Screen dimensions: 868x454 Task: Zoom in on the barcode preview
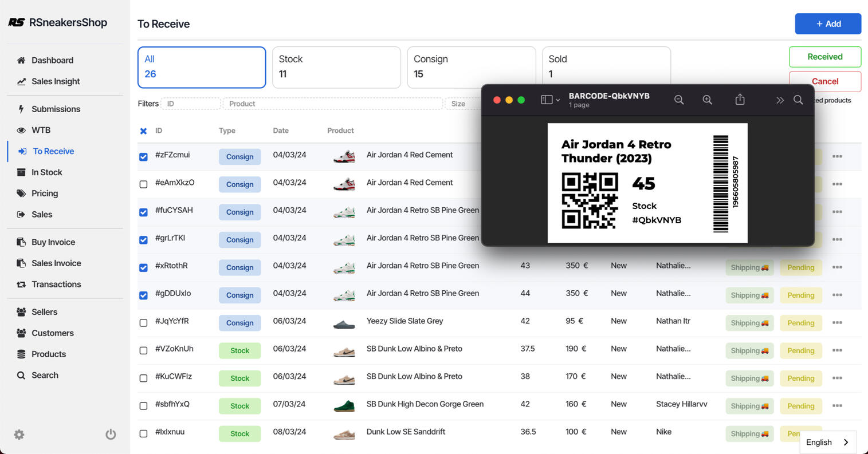[708, 100]
